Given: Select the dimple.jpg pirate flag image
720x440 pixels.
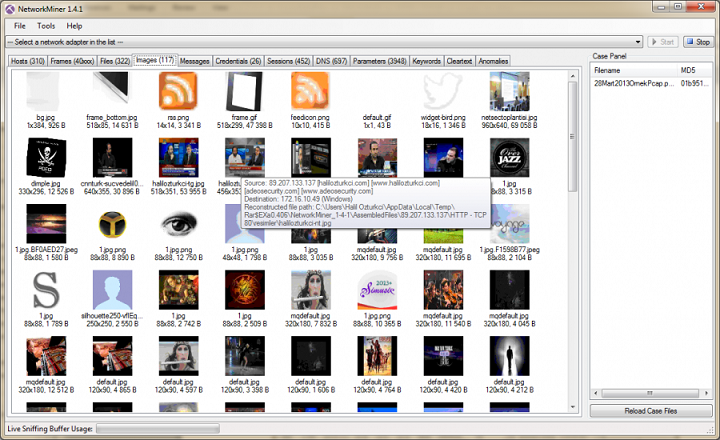Looking at the screenshot, I should pos(46,158).
